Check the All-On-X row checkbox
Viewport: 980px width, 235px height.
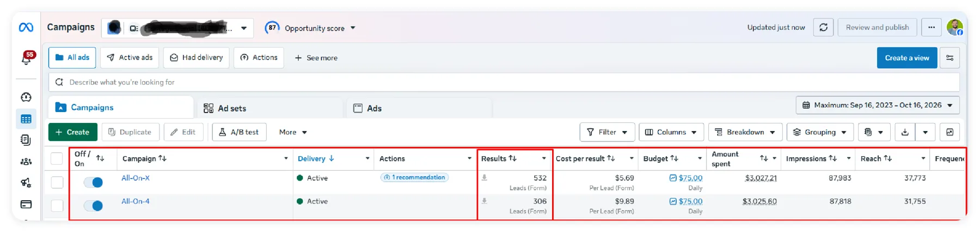[x=57, y=182]
